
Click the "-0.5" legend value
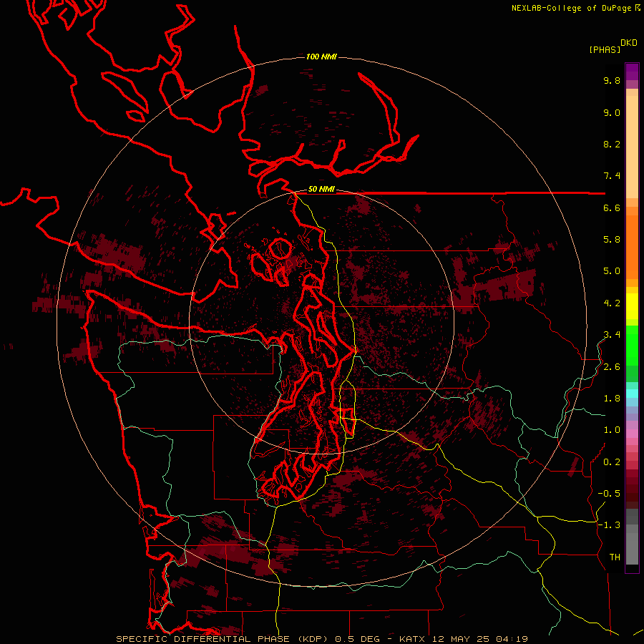click(609, 494)
